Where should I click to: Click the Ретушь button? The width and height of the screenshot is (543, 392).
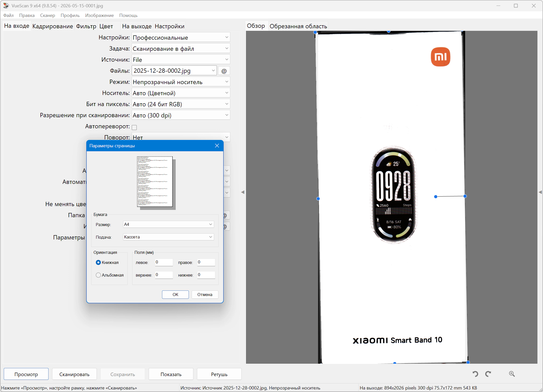pos(219,374)
